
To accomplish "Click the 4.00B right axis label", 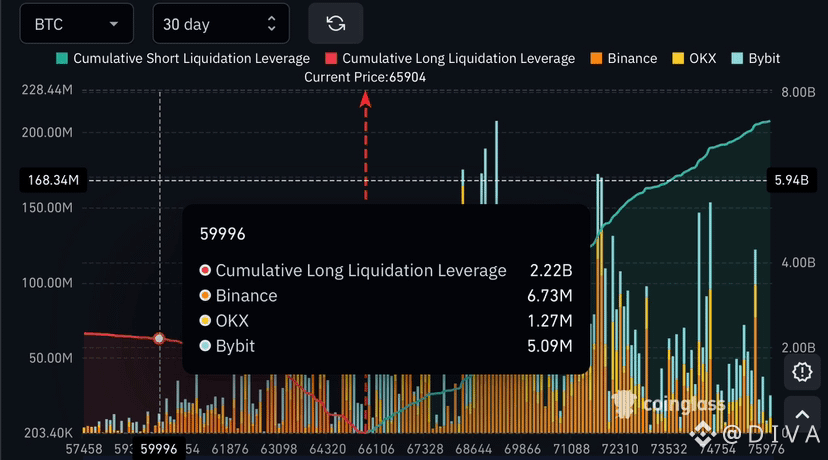I will (x=798, y=262).
